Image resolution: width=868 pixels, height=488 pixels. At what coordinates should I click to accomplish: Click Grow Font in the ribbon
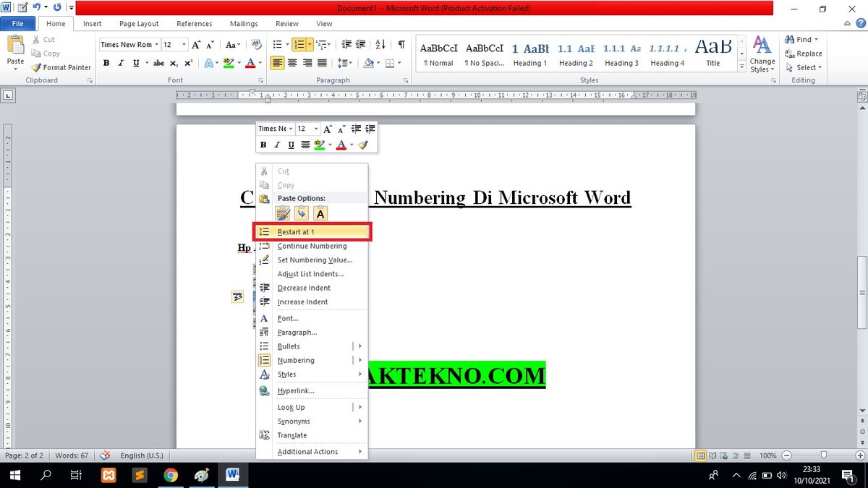point(197,45)
